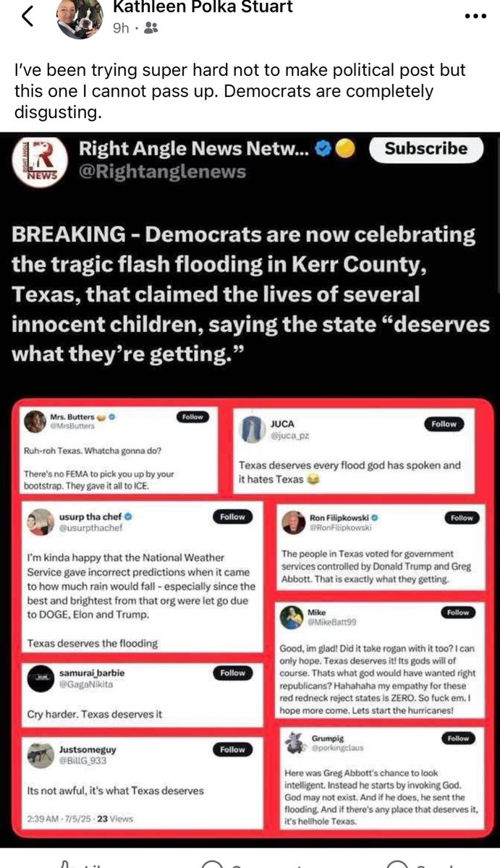Image resolution: width=500 pixels, height=868 pixels.
Task: Tap the gold coin badge beside Subscribe
Action: 345,148
